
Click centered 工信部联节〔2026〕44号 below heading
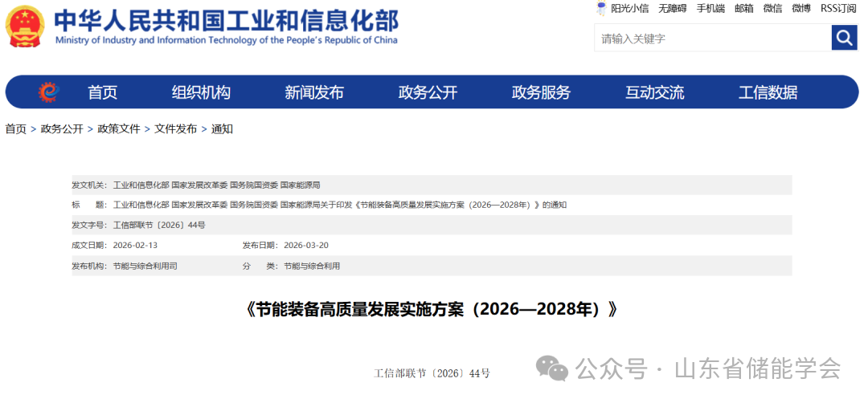click(x=432, y=373)
